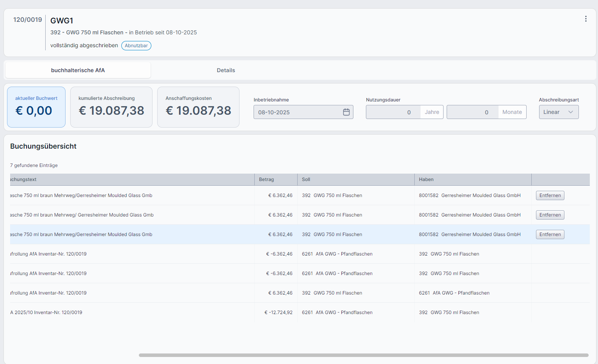Click the Nutzungsdauer Jahre input field

tap(393, 112)
